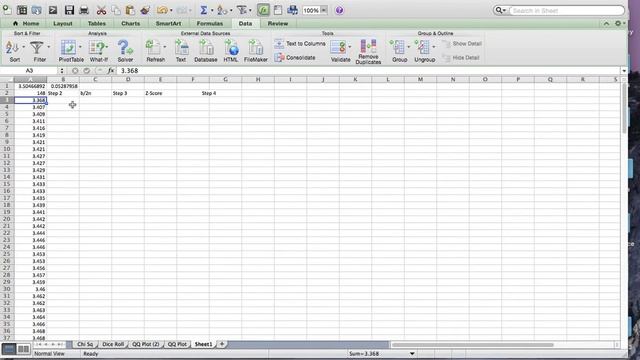
Task: Switch to the Tables ribbon tab
Action: 97,24
